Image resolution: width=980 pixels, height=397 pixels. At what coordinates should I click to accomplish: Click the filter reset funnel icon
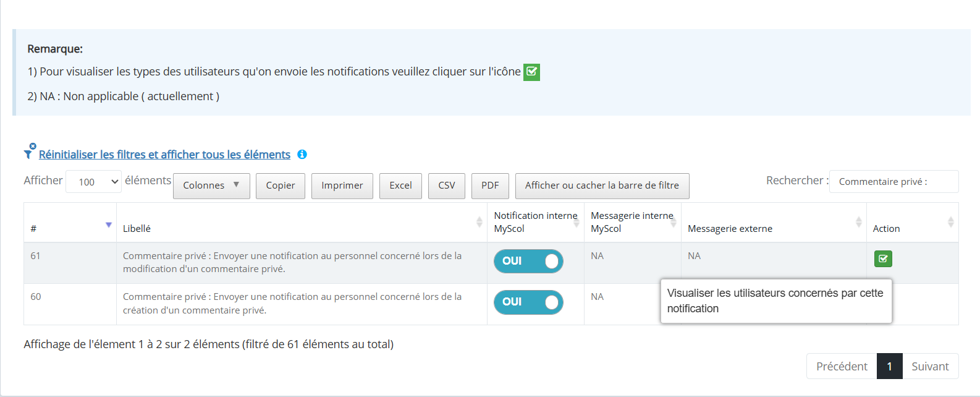[29, 152]
